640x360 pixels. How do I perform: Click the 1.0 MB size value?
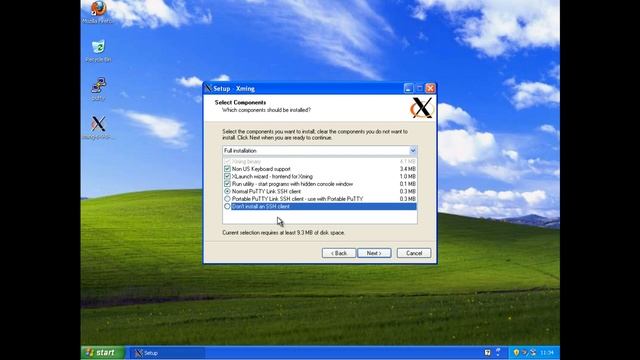pyautogui.click(x=408, y=176)
